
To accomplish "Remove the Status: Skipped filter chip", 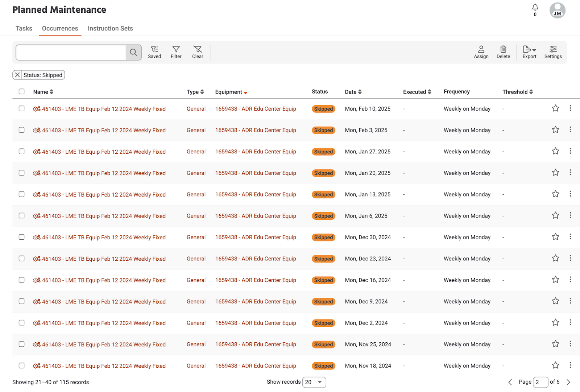I will tap(17, 75).
